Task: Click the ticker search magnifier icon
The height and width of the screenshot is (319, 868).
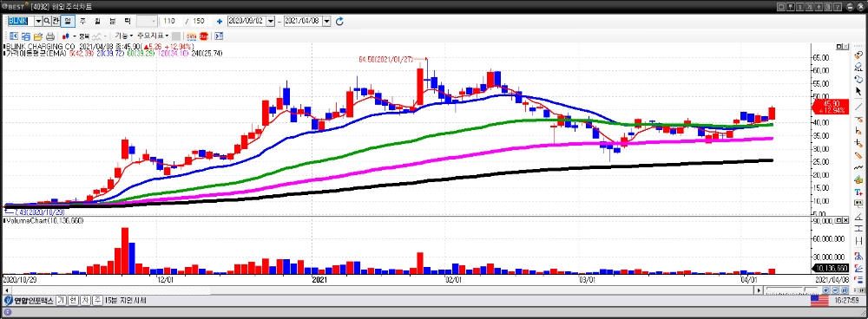Action: point(47,21)
